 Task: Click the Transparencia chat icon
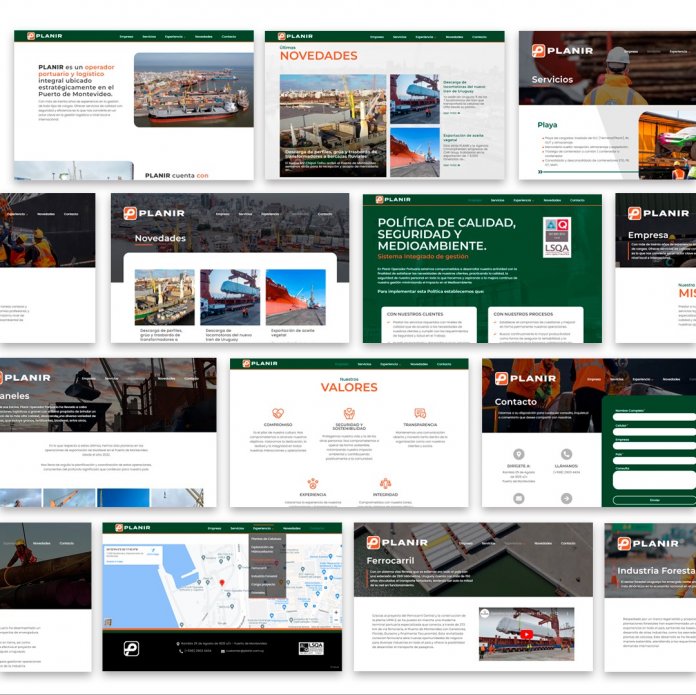[x=420, y=413]
